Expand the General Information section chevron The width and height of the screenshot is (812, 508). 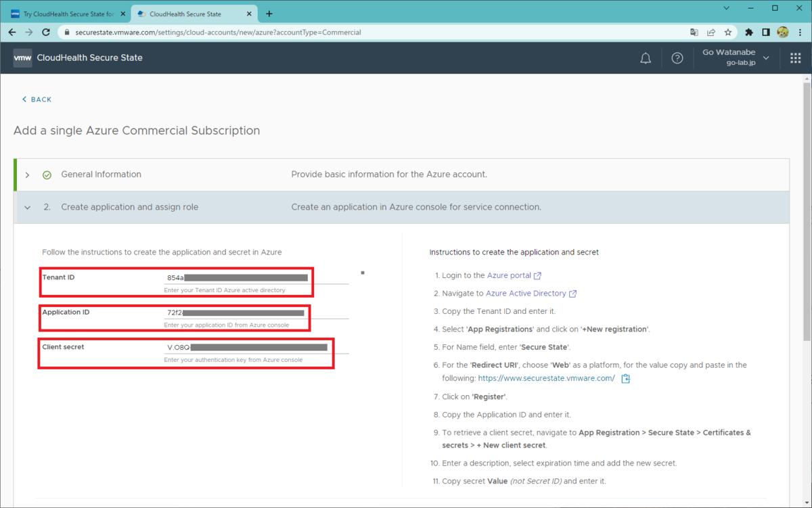point(27,175)
